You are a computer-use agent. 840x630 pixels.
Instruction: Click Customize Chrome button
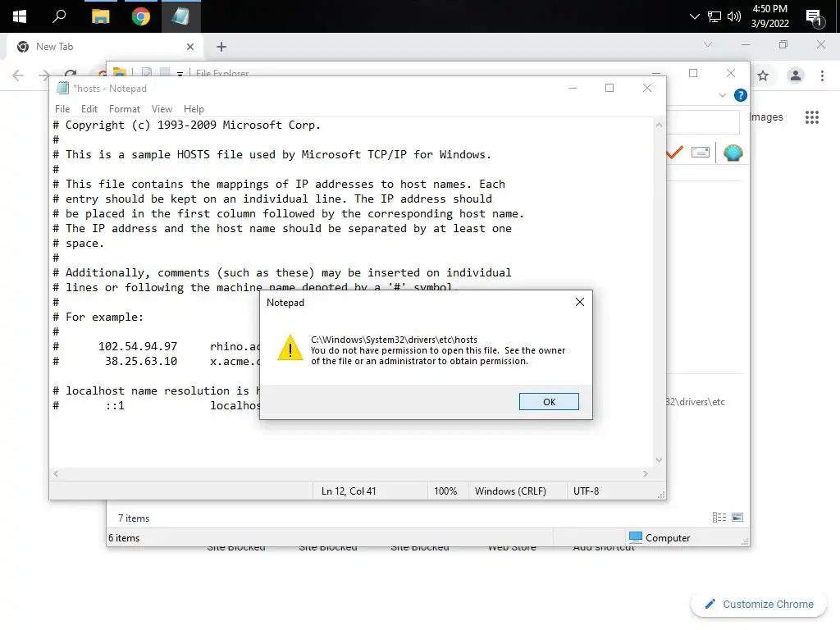758,604
